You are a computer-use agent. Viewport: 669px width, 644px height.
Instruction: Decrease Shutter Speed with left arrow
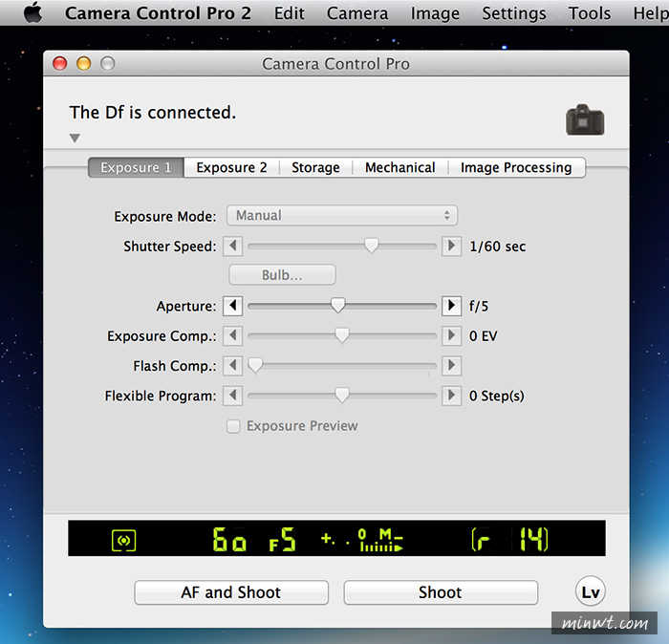point(232,247)
